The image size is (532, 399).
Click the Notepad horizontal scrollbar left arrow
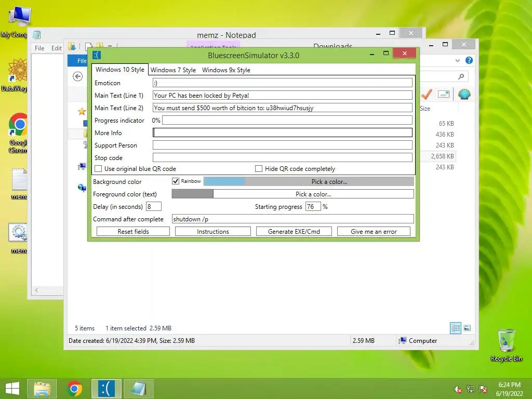point(36,290)
